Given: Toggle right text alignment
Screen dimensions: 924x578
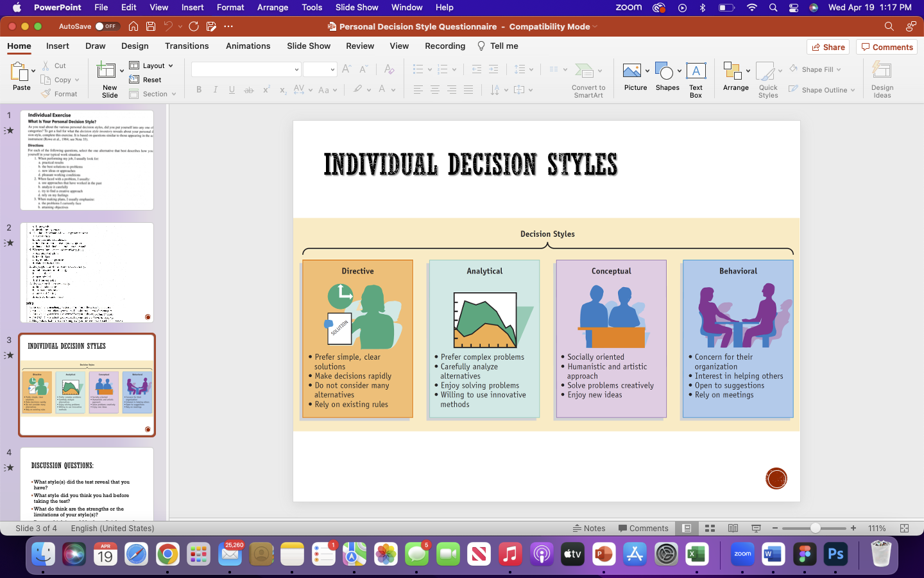Looking at the screenshot, I should (x=452, y=90).
